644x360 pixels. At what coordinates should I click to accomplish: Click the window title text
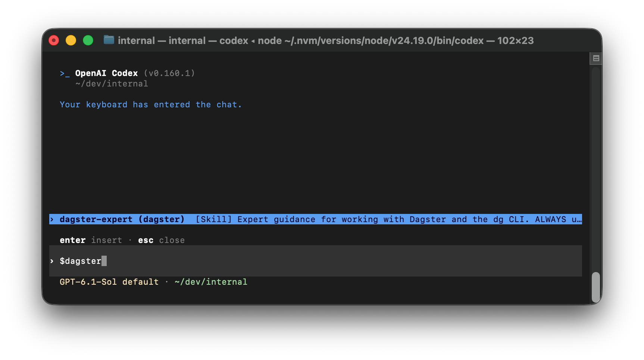(x=326, y=40)
